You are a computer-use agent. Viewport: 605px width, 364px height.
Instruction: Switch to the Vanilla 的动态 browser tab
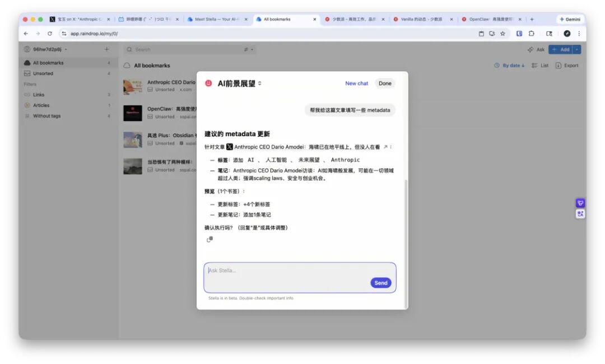point(422,19)
